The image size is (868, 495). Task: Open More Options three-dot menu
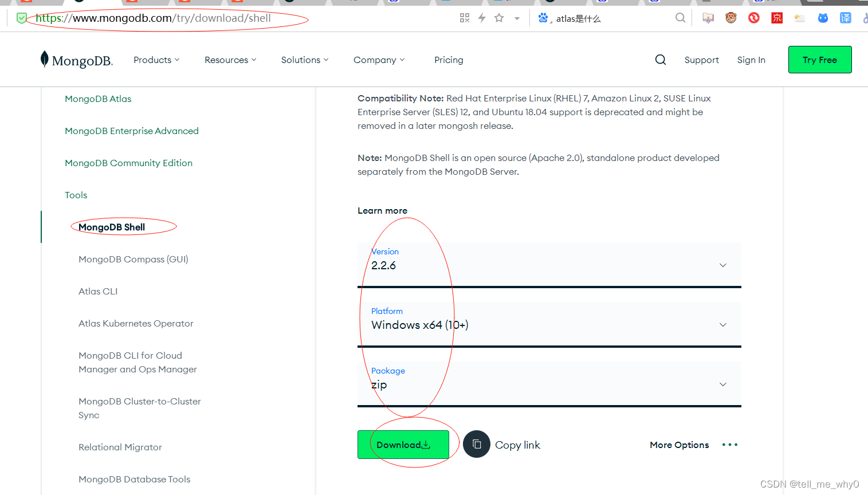pyautogui.click(x=730, y=445)
